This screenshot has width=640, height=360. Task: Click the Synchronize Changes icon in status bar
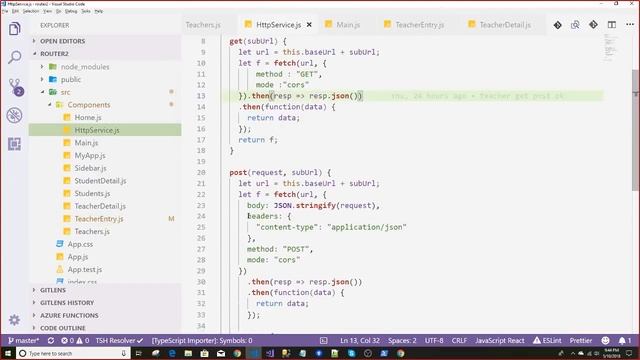pos(51,340)
